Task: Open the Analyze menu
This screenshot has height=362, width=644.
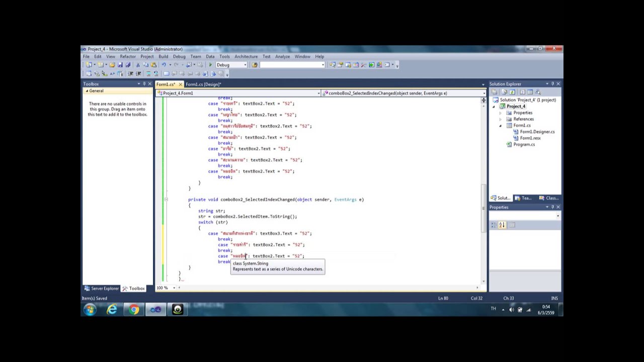Action: pos(282,56)
